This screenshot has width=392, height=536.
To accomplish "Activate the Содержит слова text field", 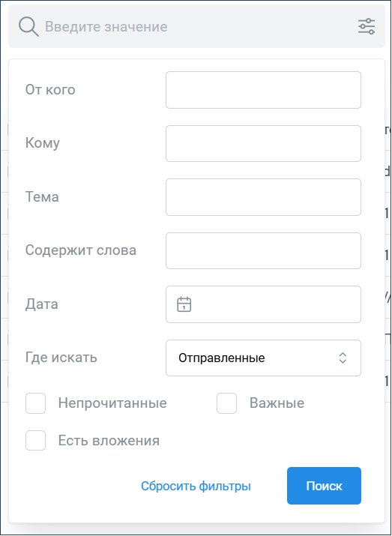I will pos(263,251).
